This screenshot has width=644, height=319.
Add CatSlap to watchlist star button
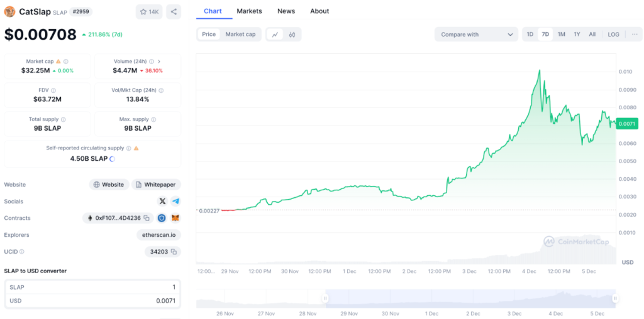tap(150, 12)
